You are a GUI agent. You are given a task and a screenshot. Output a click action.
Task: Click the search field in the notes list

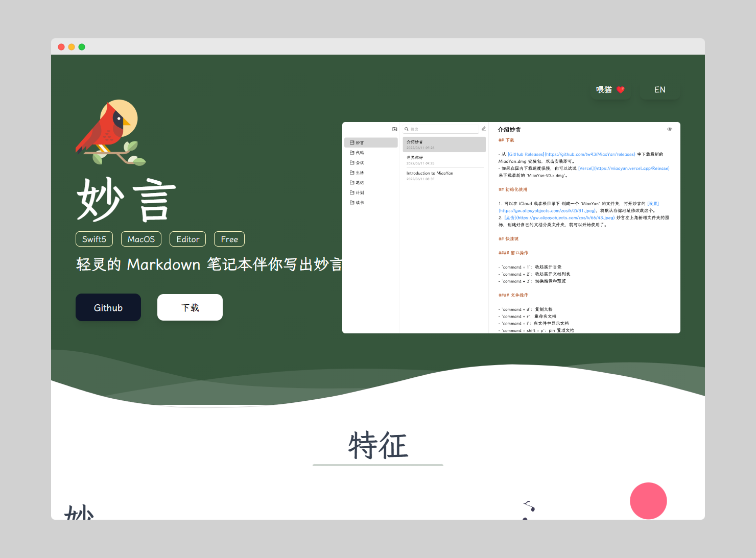pyautogui.click(x=442, y=129)
